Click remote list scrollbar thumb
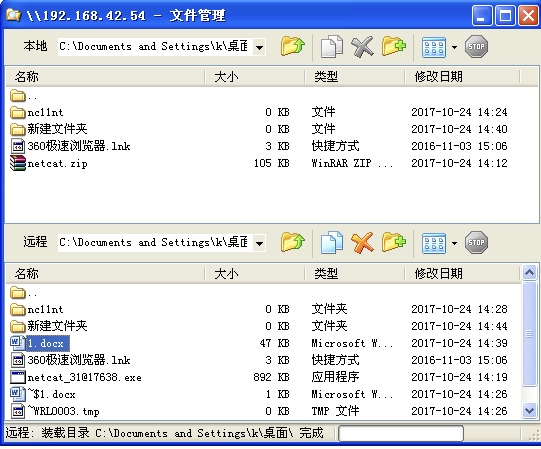Screen dimensions: 541x449 (529, 334)
